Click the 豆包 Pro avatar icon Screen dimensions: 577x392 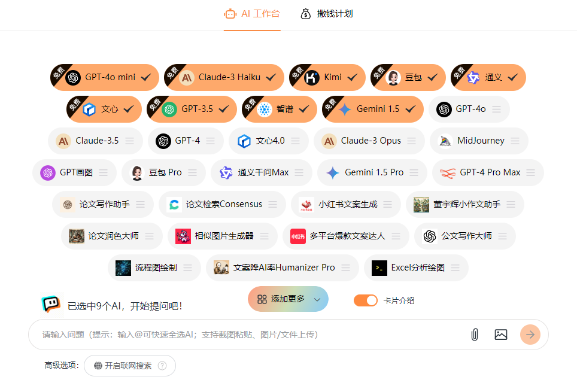137,172
